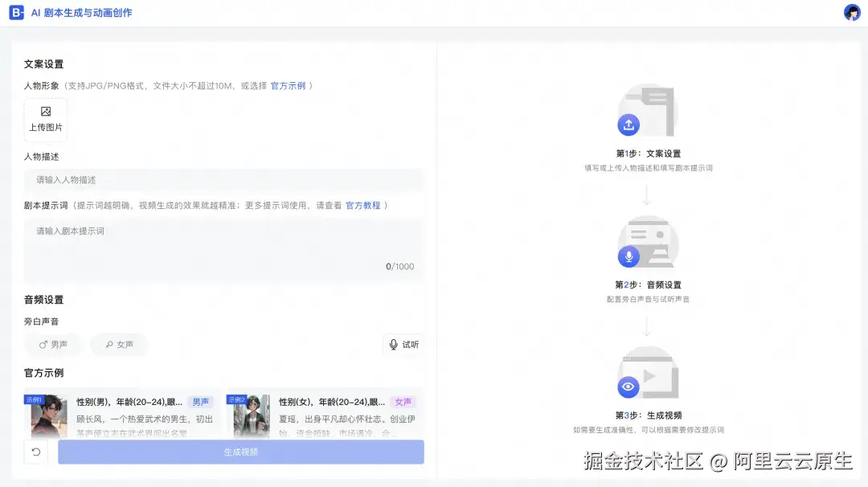
Task: Click the 生成视频 generate button
Action: pyautogui.click(x=240, y=452)
